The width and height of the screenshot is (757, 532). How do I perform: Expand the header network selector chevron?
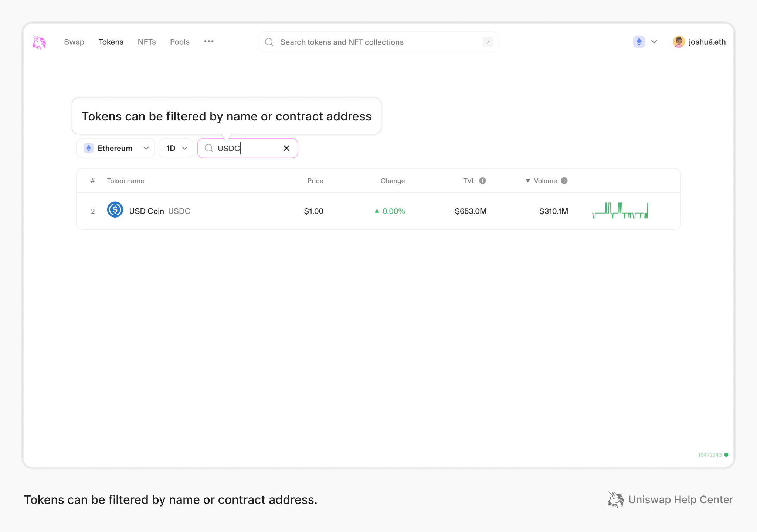click(x=654, y=42)
